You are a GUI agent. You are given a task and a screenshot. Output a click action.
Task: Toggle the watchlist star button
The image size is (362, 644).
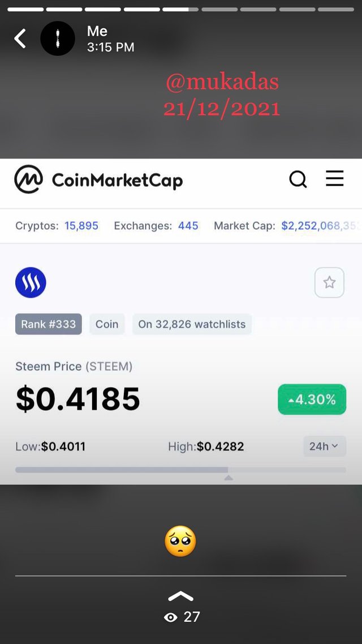[329, 282]
